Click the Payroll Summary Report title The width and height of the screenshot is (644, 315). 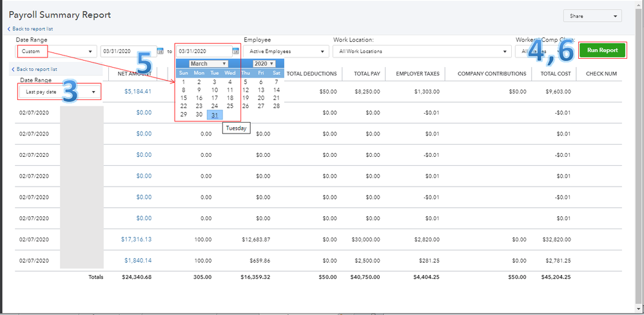click(60, 15)
